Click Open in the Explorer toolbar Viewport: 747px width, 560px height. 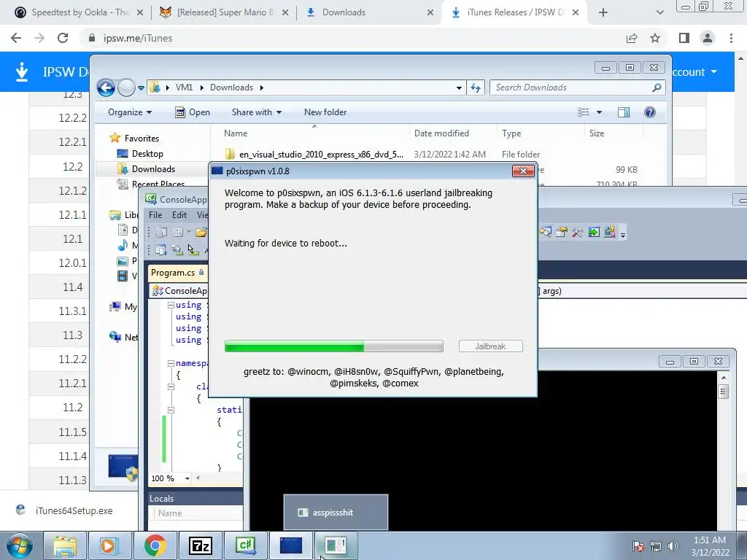pyautogui.click(x=193, y=112)
